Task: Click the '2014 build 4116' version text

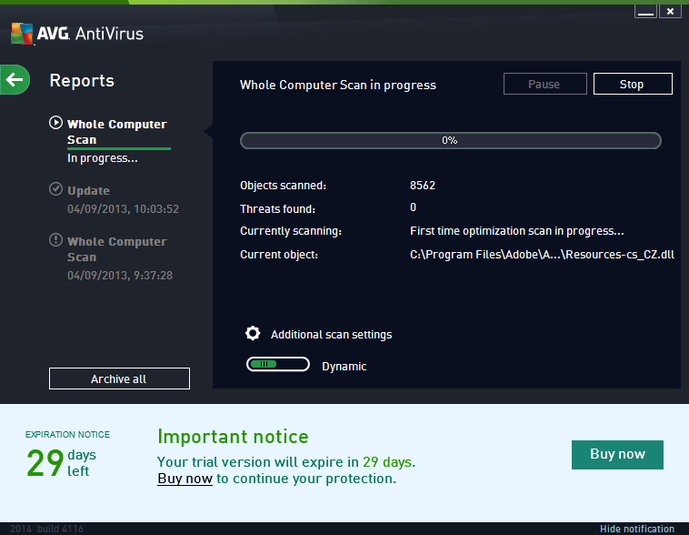Action: point(47,529)
